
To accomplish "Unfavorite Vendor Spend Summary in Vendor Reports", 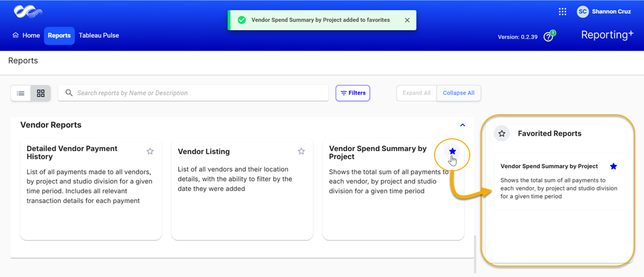I will (x=453, y=152).
